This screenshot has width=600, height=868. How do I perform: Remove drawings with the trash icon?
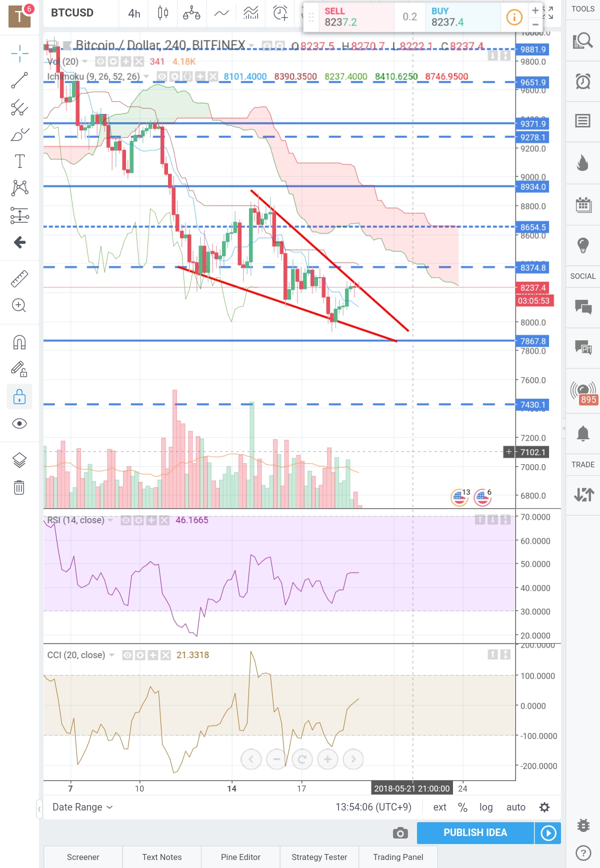tap(19, 487)
